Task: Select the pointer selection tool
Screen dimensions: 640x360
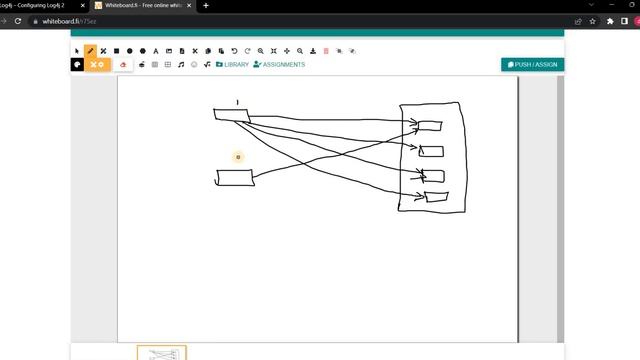Action: click(77, 51)
